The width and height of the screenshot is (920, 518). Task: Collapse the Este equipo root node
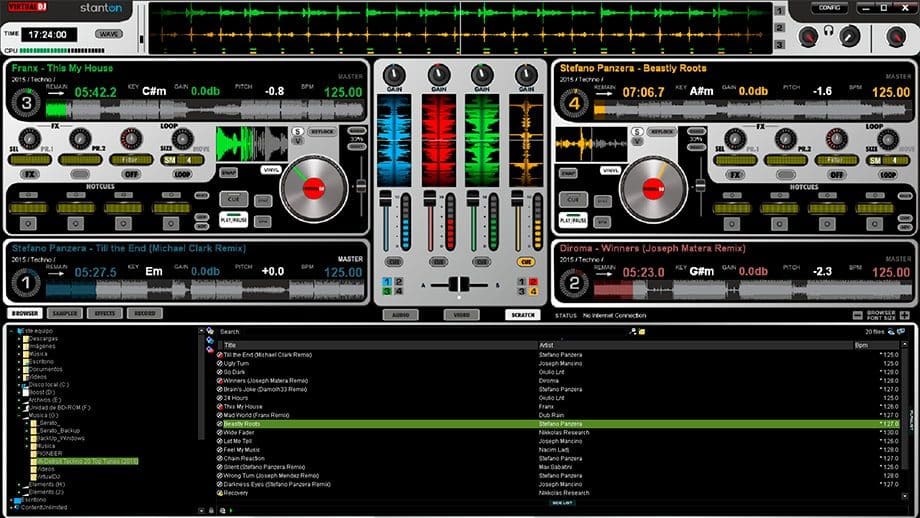12,331
